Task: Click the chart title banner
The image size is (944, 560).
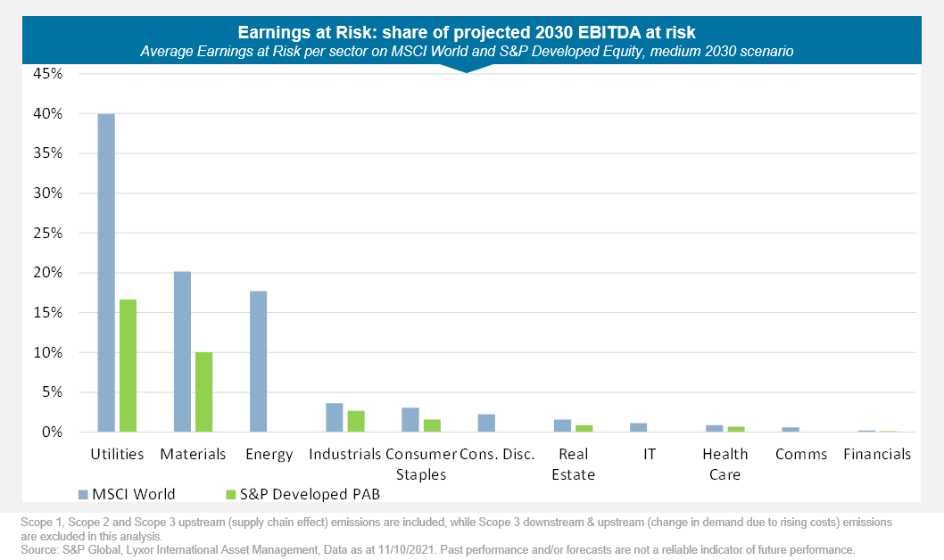Action: click(x=471, y=32)
